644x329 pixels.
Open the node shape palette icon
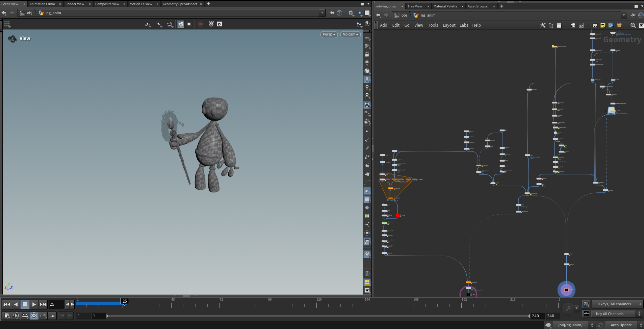click(x=581, y=25)
